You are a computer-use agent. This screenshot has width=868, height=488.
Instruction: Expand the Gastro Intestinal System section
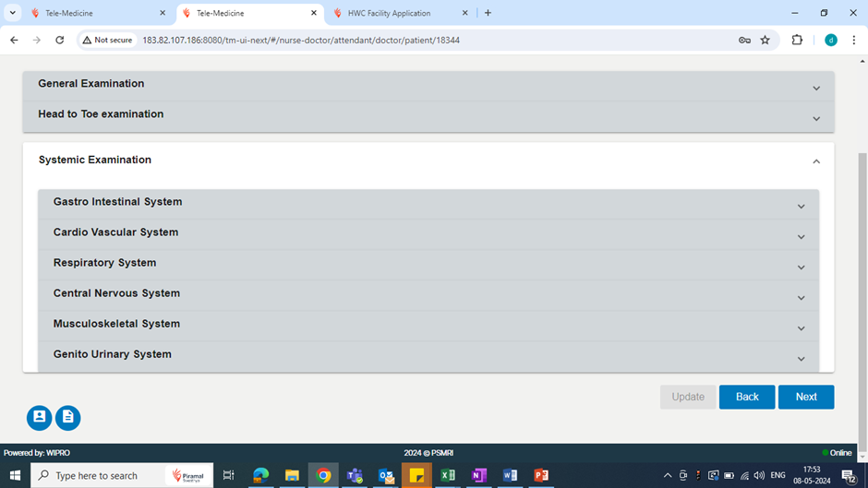click(428, 204)
